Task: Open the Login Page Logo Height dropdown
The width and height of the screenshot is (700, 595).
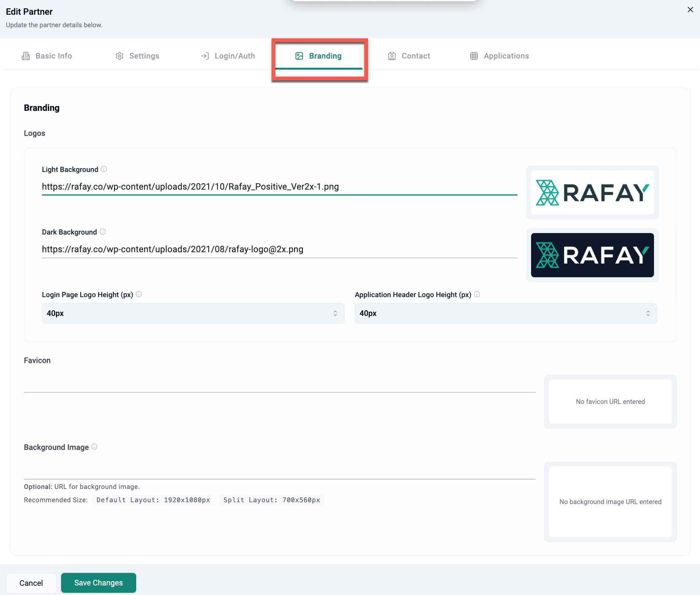Action: (x=193, y=313)
